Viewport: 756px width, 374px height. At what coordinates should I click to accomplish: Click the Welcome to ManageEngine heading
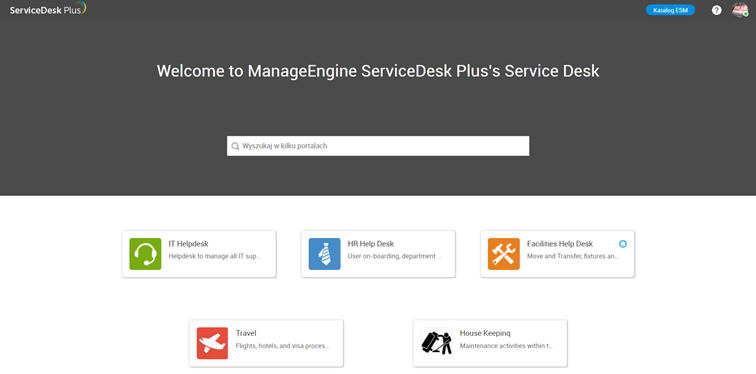(x=378, y=71)
